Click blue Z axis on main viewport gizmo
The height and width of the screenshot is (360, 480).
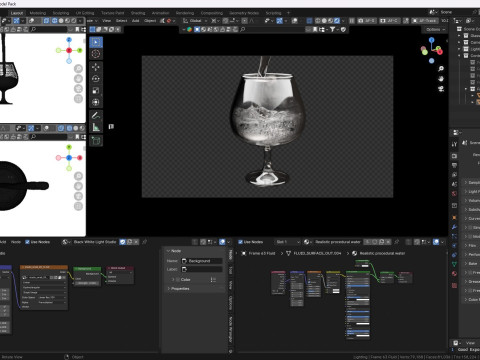(x=432, y=40)
